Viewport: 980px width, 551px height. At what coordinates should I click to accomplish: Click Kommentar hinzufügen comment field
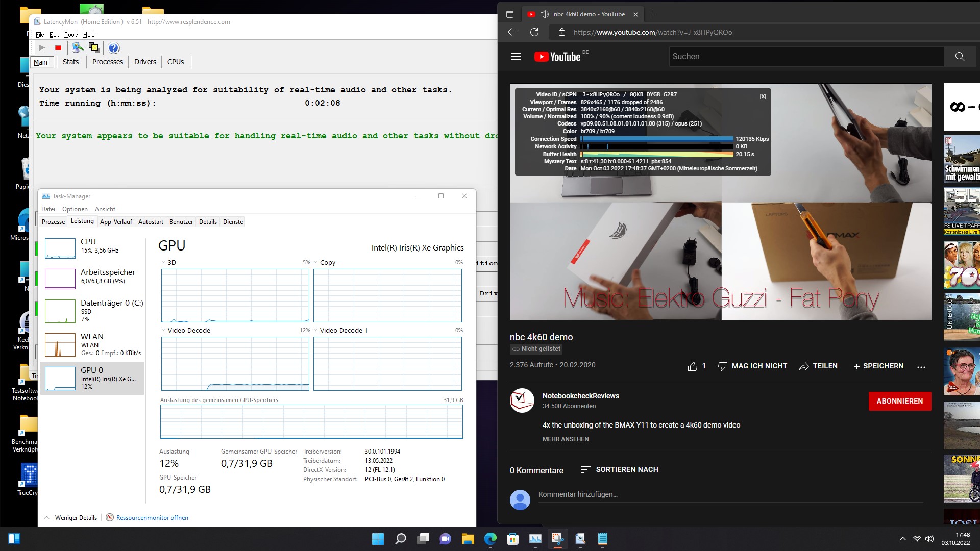(x=730, y=494)
